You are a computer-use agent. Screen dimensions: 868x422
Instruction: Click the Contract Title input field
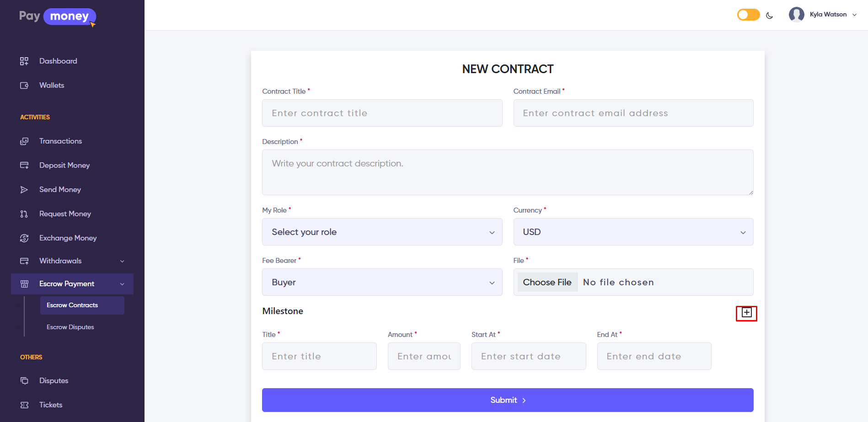pos(382,113)
